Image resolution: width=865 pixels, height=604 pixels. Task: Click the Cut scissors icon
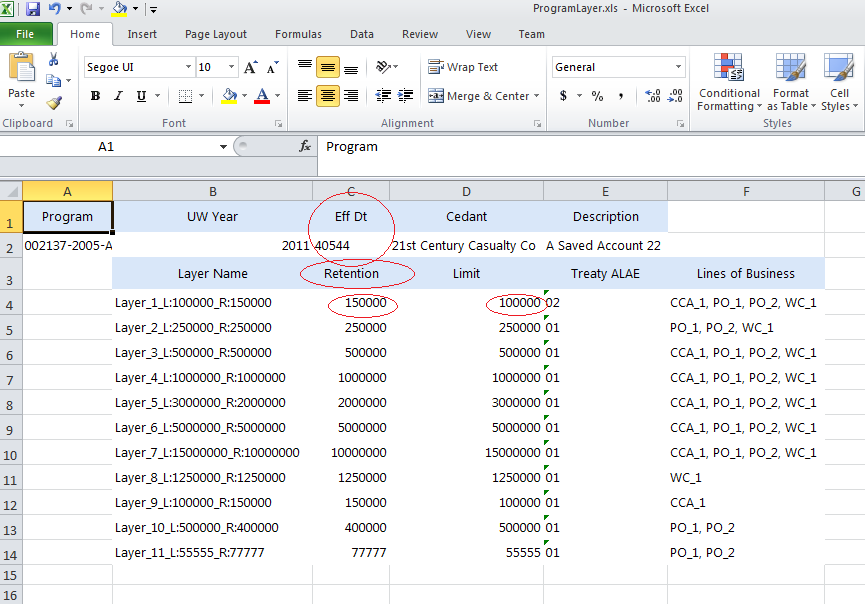54,60
